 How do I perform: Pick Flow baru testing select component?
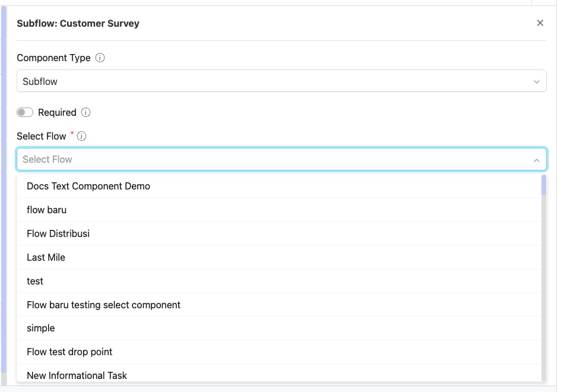pos(279,305)
